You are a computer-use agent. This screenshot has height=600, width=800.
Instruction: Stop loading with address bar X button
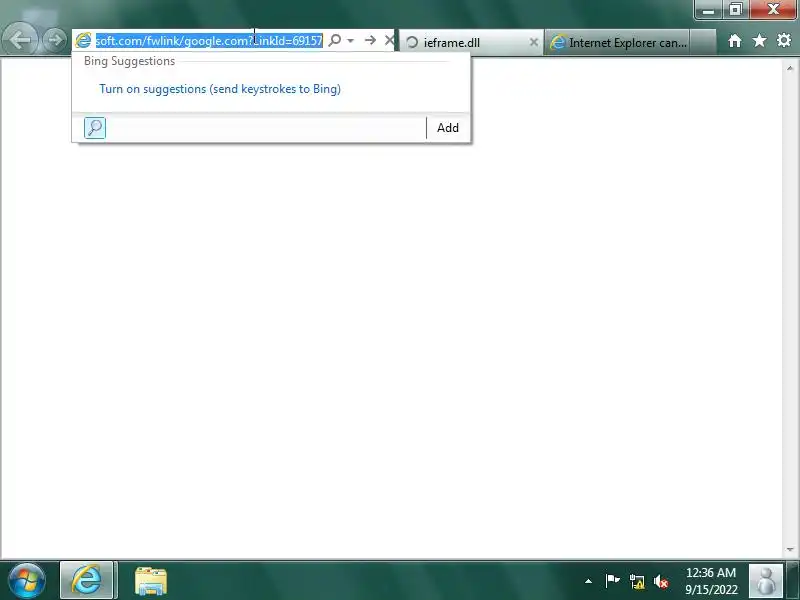coord(389,40)
